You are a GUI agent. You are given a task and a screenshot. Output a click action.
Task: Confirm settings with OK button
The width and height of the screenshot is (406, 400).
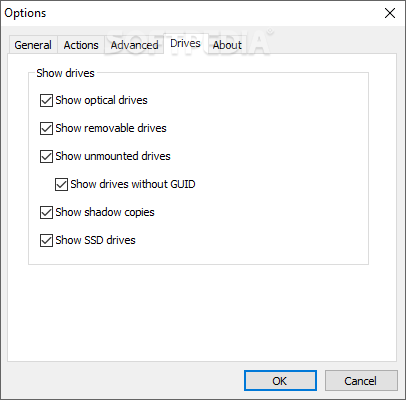tap(280, 380)
